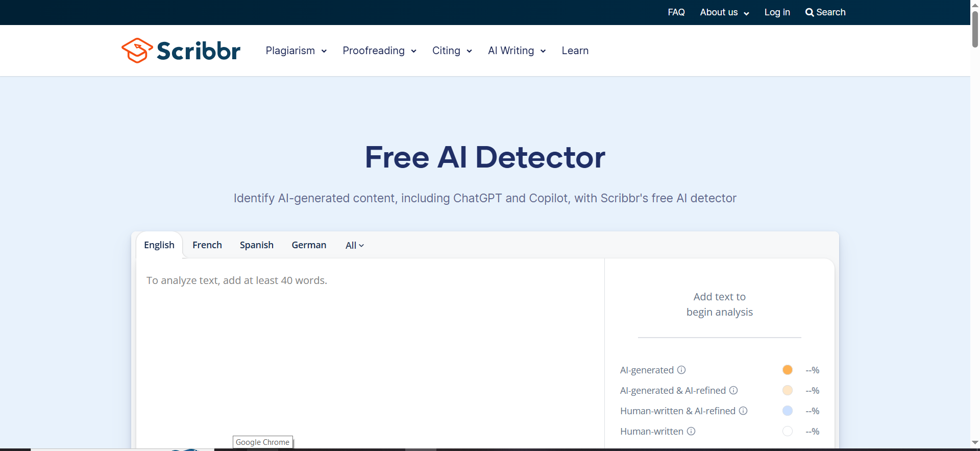Click the orange AI-generated color dot
The width and height of the screenshot is (980, 451).
[788, 370]
